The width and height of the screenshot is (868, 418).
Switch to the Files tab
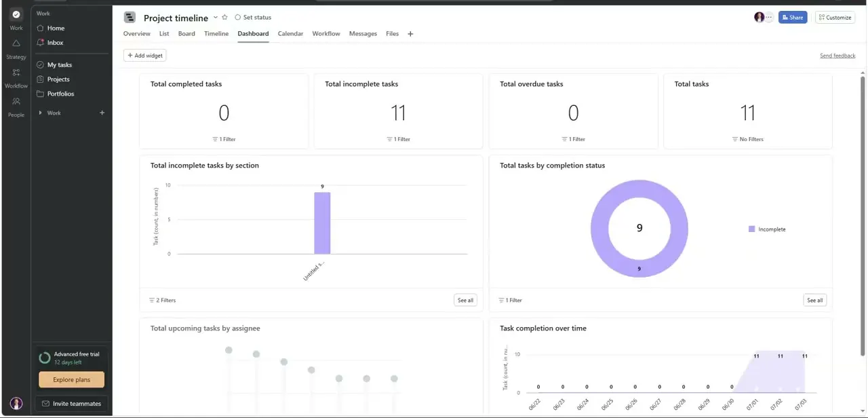(x=392, y=34)
